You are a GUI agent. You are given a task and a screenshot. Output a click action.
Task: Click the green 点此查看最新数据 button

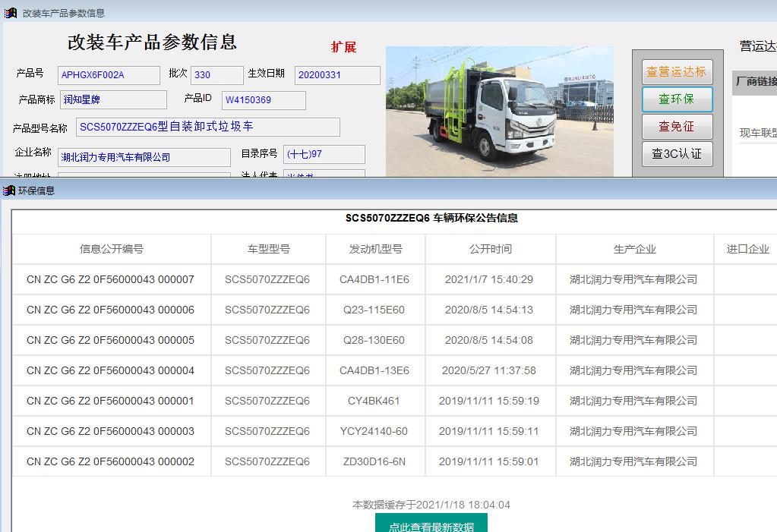[431, 524]
